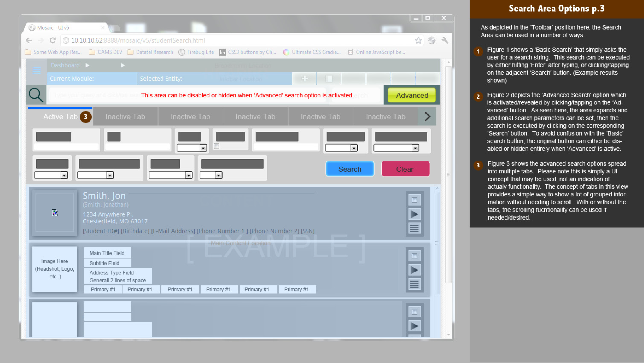Bookmark page with the star icon
The width and height of the screenshot is (644, 363).
pyautogui.click(x=418, y=40)
